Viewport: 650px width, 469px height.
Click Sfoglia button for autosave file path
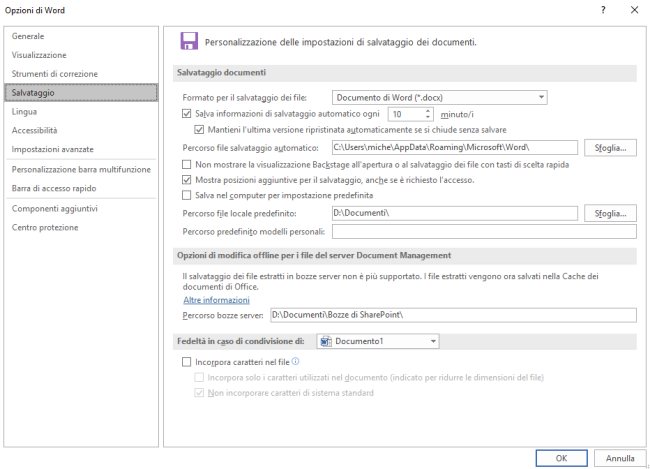coord(610,148)
